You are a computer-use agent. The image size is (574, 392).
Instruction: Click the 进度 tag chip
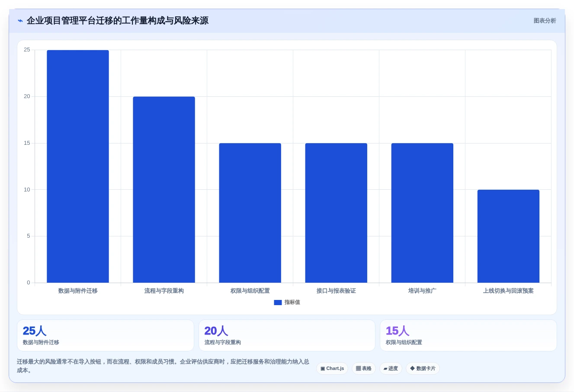click(x=391, y=369)
